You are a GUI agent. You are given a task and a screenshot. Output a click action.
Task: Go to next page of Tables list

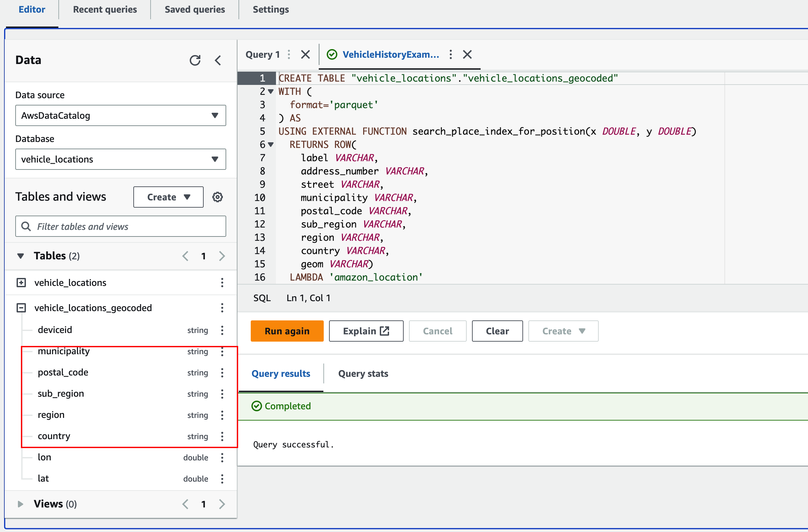pos(222,256)
